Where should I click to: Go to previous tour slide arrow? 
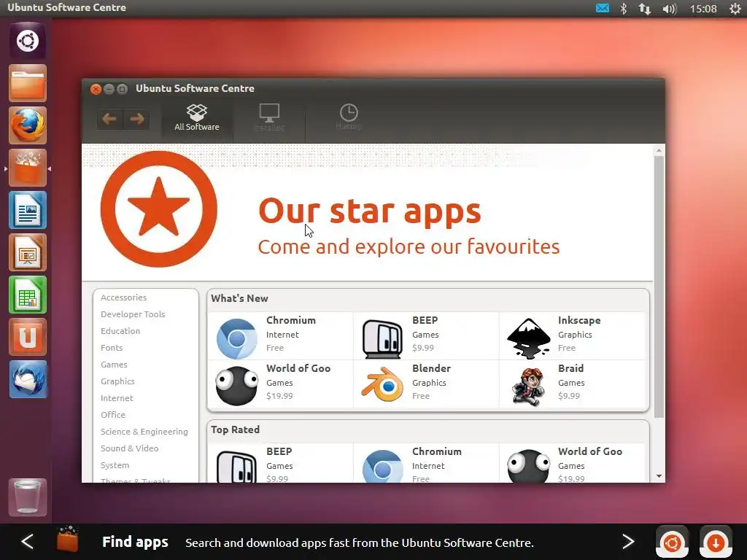click(x=28, y=542)
